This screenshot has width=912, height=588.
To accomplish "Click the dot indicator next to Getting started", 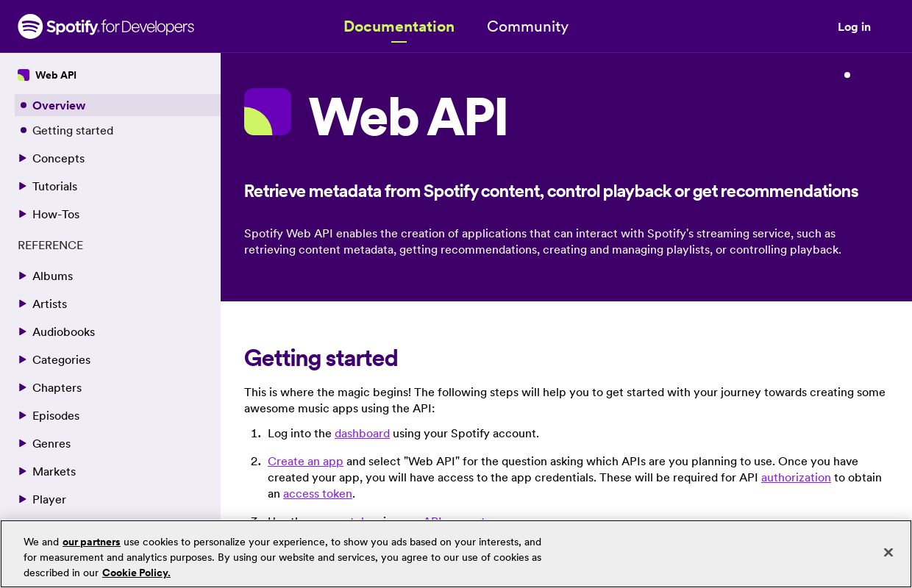I will (22, 130).
